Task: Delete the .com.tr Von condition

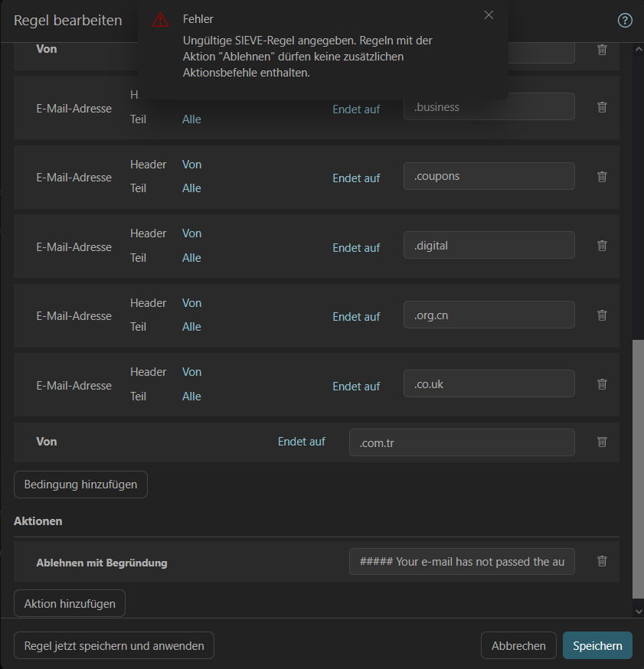Action: tap(602, 442)
